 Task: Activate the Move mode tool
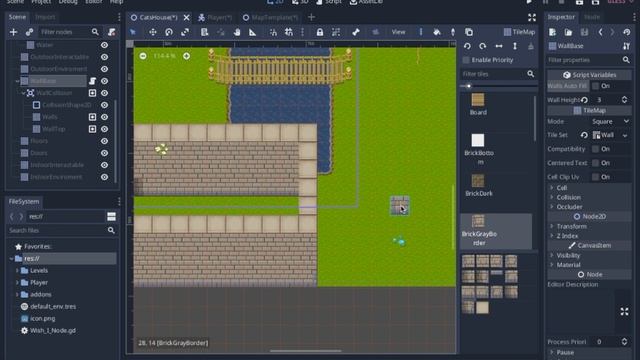pos(152,32)
